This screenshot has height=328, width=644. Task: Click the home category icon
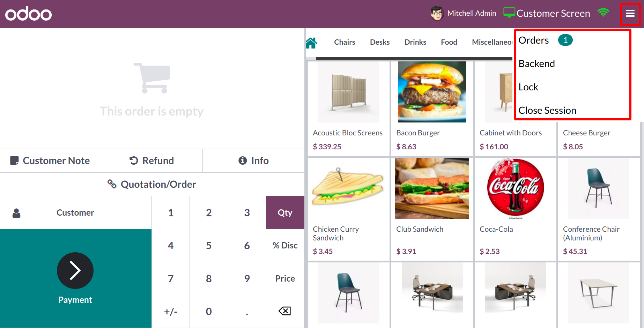(311, 43)
